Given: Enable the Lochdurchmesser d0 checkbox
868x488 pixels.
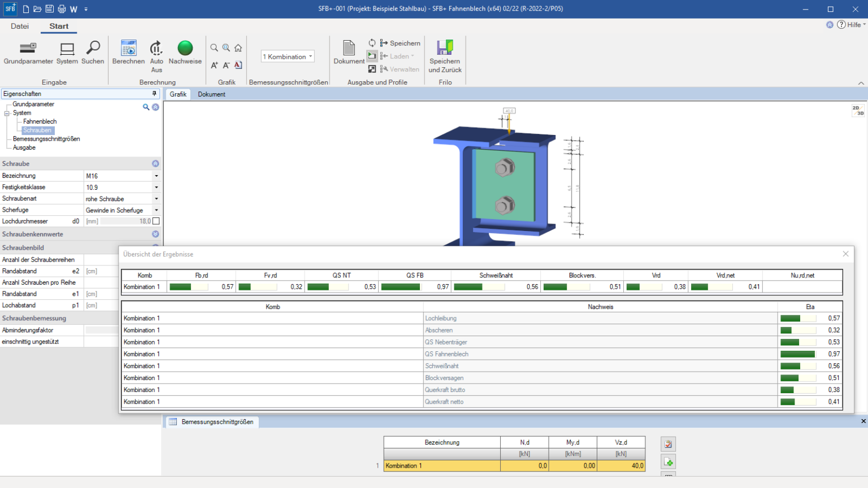Looking at the screenshot, I should (x=156, y=221).
